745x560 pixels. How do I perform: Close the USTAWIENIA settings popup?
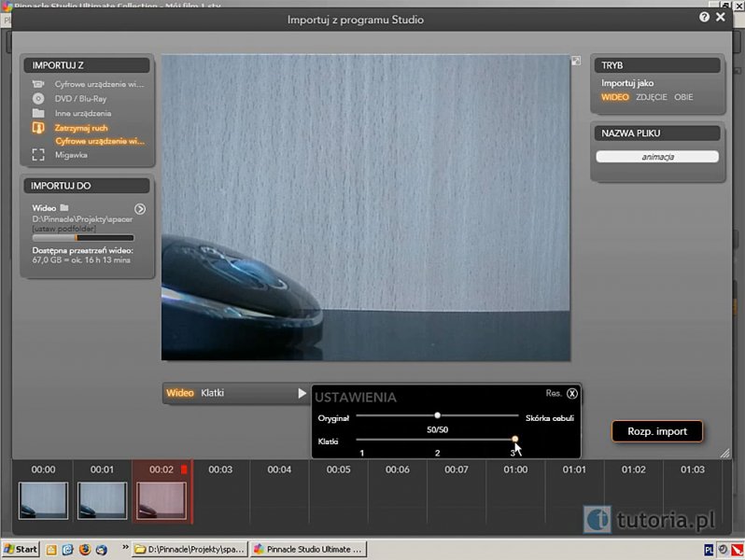point(572,393)
